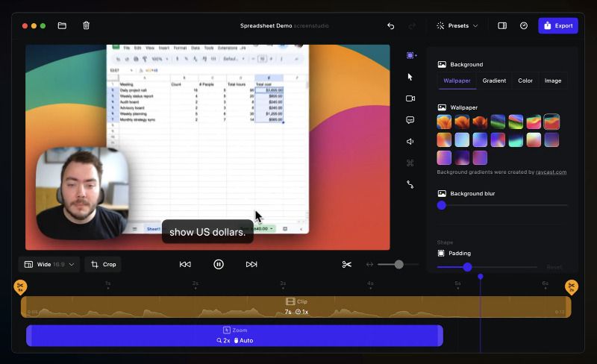Click the right trim marker on timeline
597x364 pixels.
coord(572,287)
